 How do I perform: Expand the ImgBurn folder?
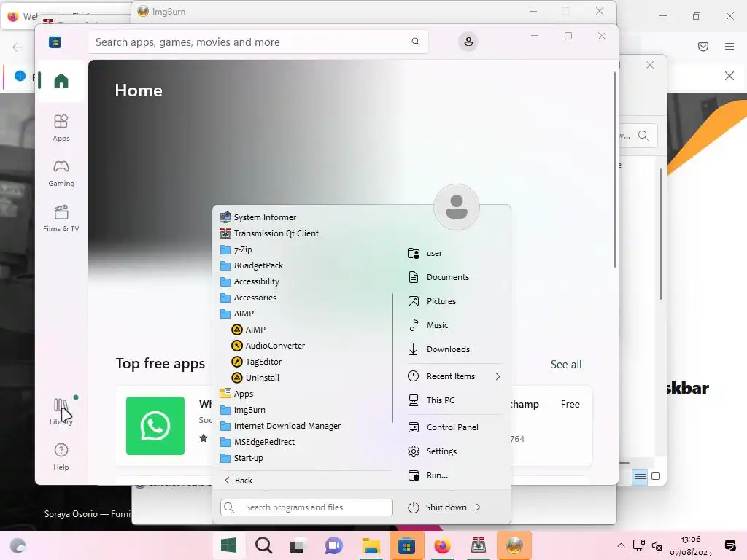242,410
